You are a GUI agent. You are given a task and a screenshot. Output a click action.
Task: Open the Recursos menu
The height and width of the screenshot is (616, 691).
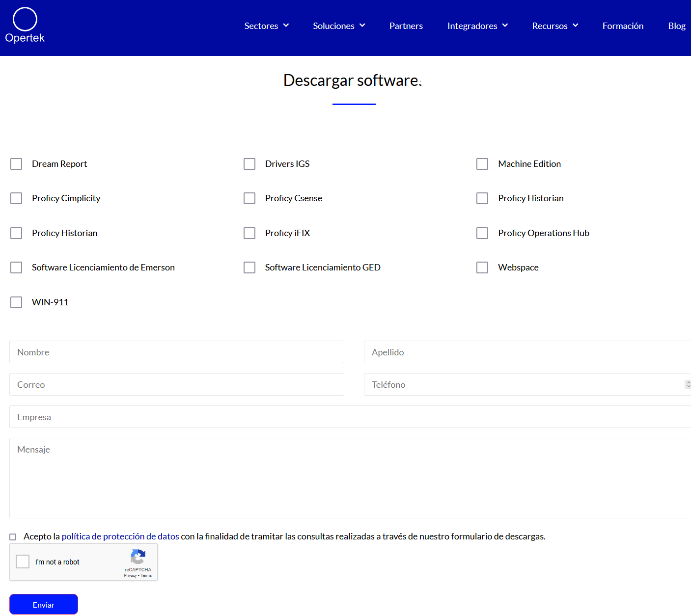point(555,26)
